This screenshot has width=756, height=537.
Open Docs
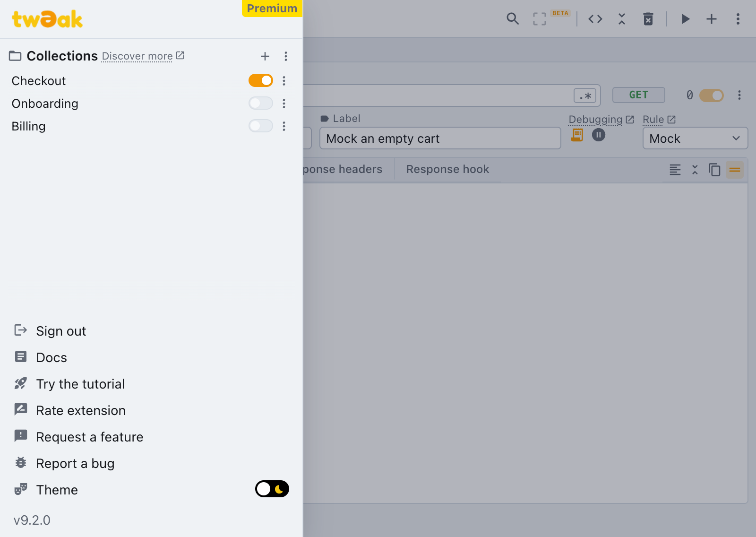click(52, 357)
